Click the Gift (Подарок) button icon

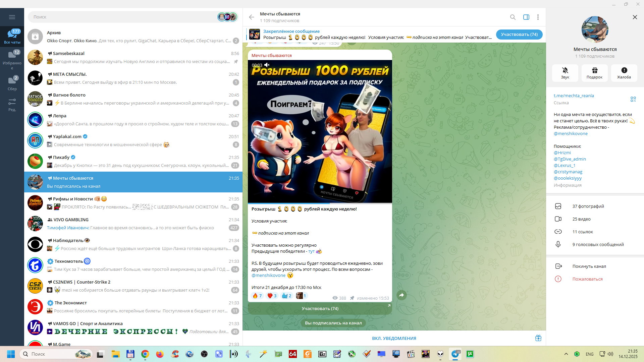coord(594,70)
